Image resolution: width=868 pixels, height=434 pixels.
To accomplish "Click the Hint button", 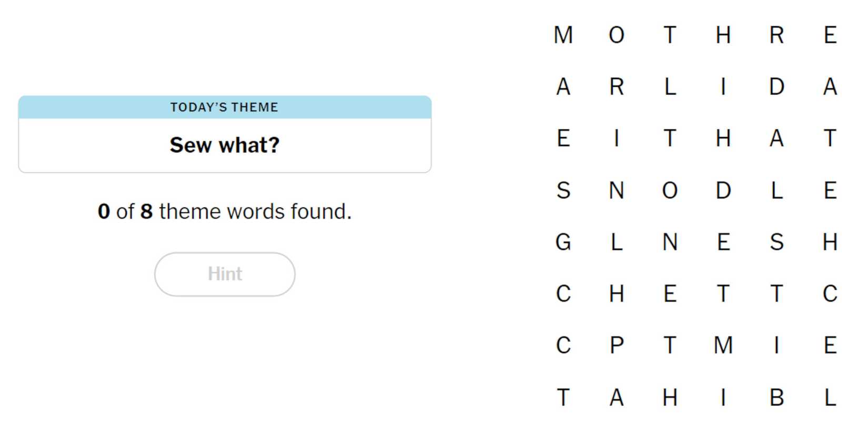I will click(224, 274).
